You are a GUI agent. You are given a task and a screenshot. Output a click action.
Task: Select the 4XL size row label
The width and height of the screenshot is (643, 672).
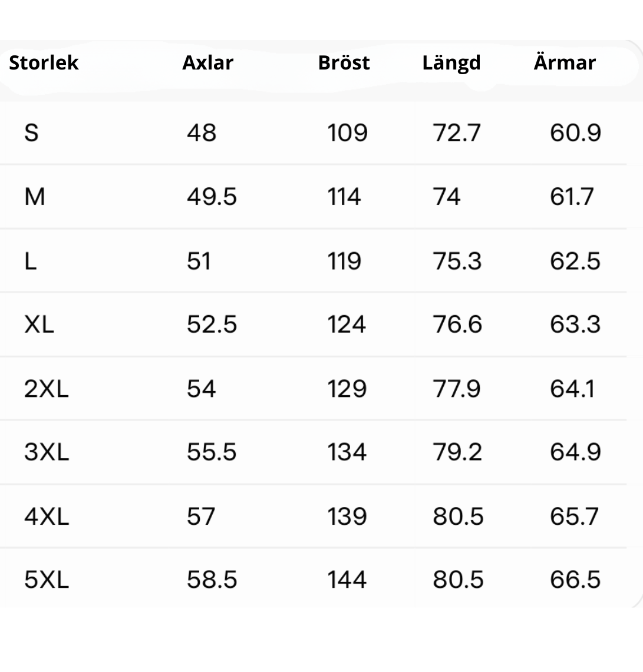tap(47, 516)
